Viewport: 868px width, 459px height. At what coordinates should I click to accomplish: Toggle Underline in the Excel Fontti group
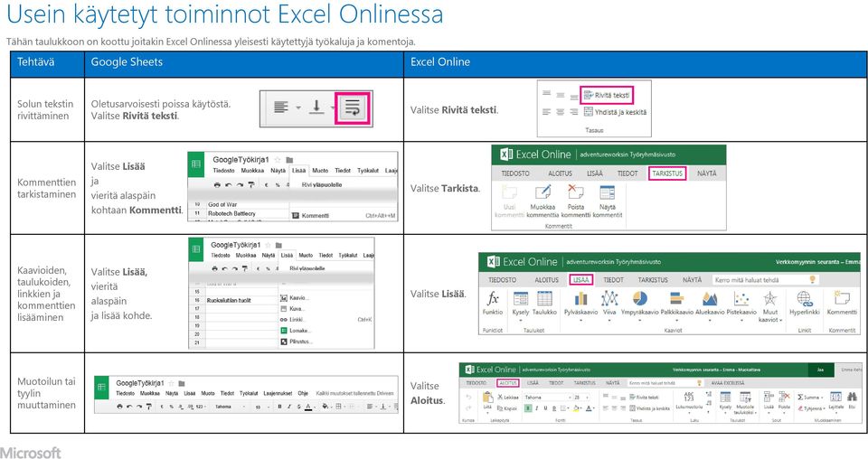coord(545,408)
